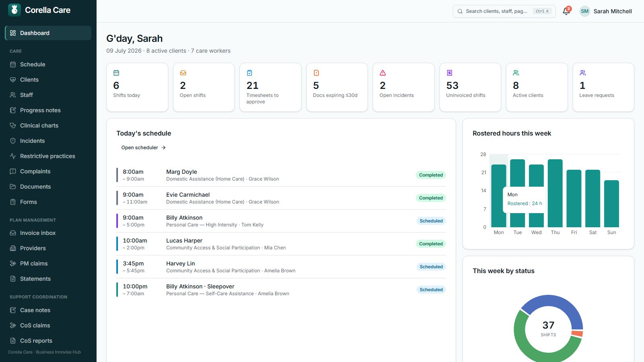
Task: Click the Restrictive practices pulse icon
Action: pos(13,156)
